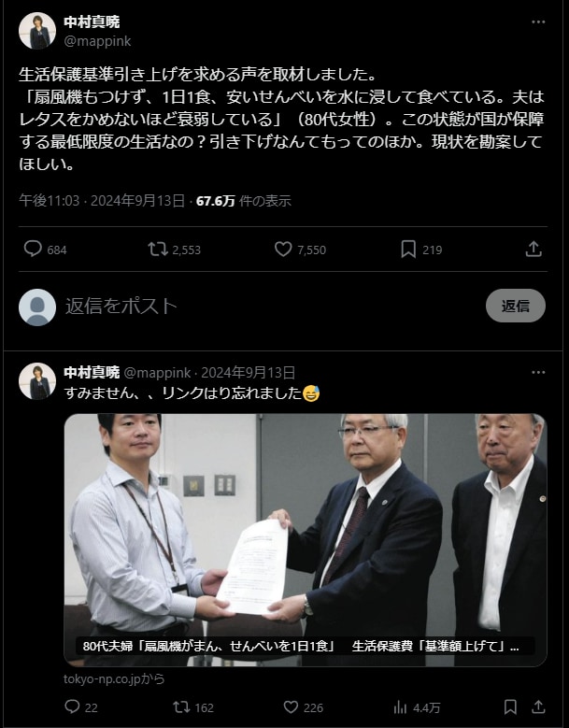Screen dimensions: 569x728
Task: Click 中村真暁 profile avatar on main post
Action: coord(37,31)
